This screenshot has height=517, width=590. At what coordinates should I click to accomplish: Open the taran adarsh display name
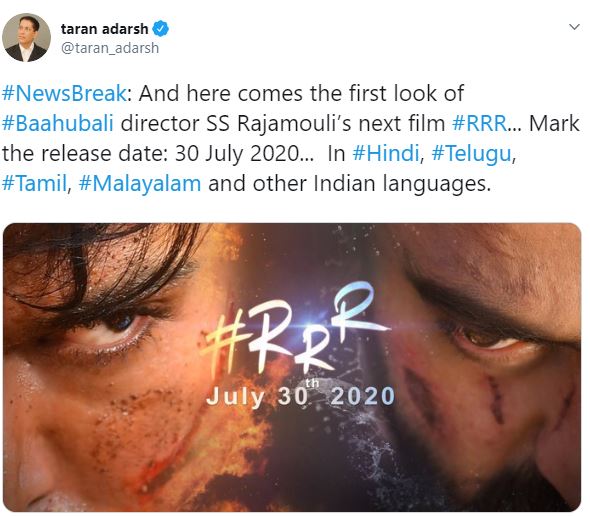(105, 29)
